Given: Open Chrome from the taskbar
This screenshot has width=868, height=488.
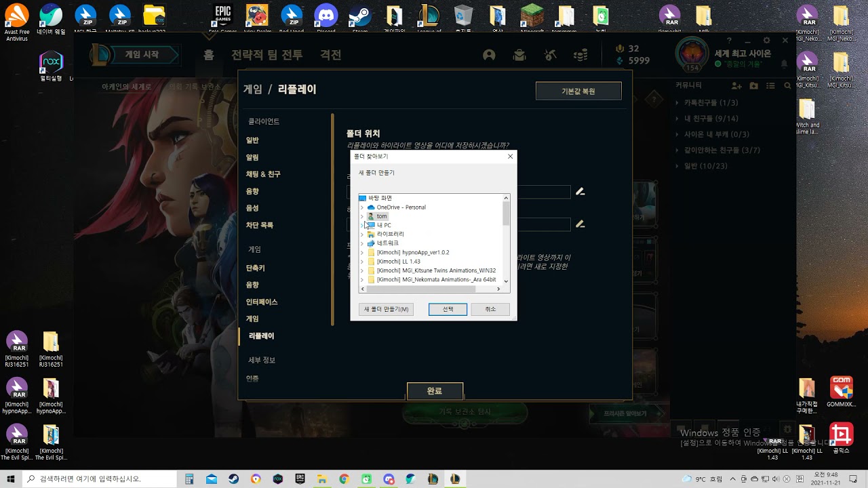Looking at the screenshot, I should (344, 479).
